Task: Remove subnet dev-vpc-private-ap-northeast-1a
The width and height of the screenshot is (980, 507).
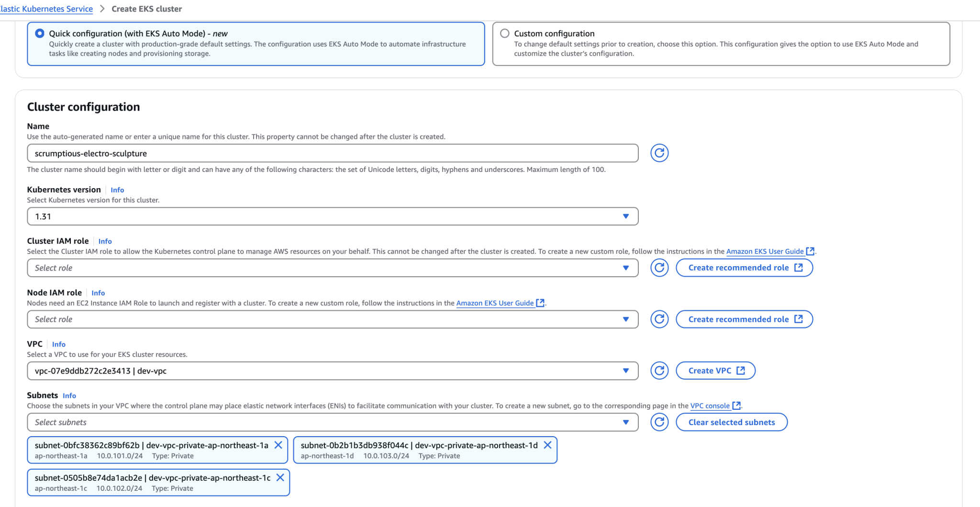Action: (278, 445)
